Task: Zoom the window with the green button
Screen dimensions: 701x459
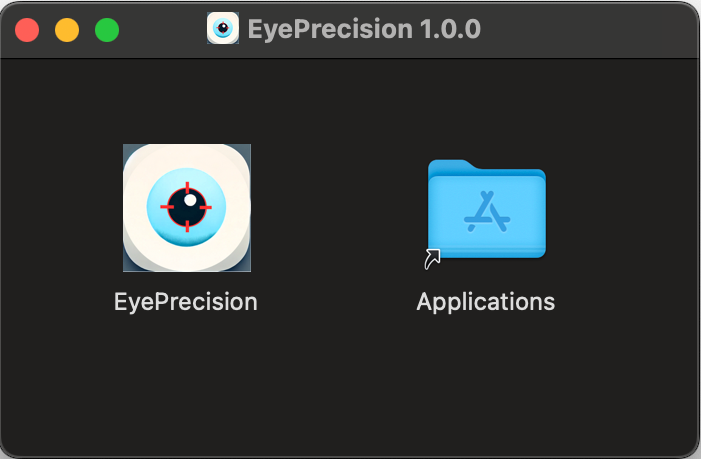Action: coord(107,30)
